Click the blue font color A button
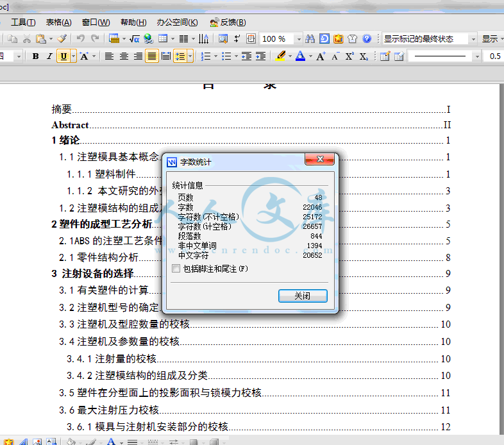 [x=300, y=56]
